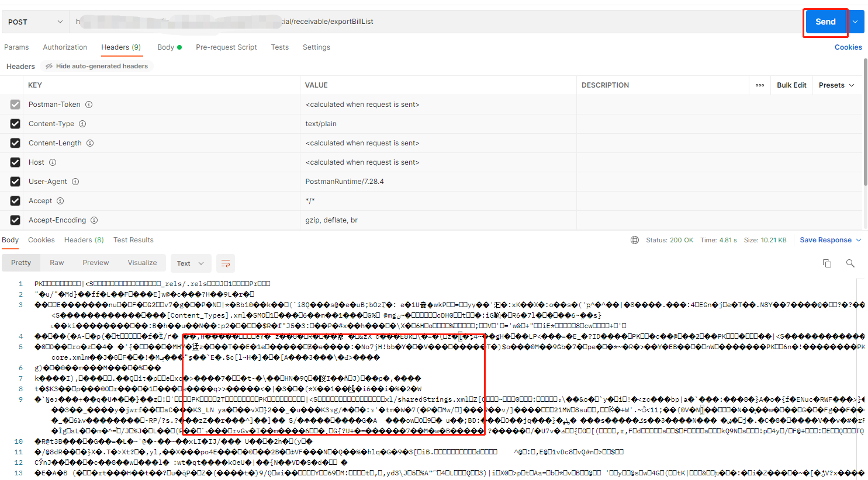Disable the Accept-Encoding header
Image resolution: width=868 pixels, height=480 pixels.
15,220
